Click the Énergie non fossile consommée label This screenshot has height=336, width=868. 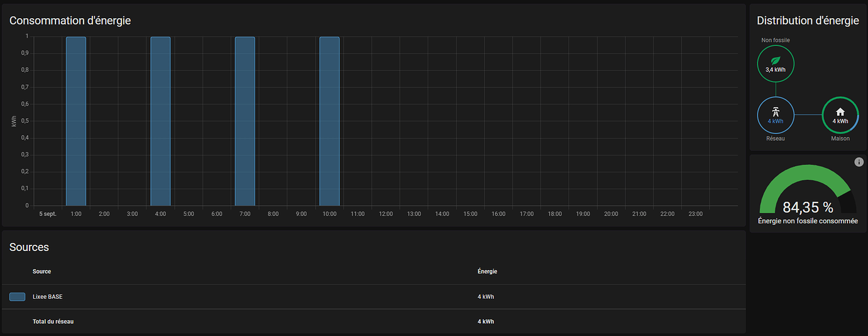[808, 221]
